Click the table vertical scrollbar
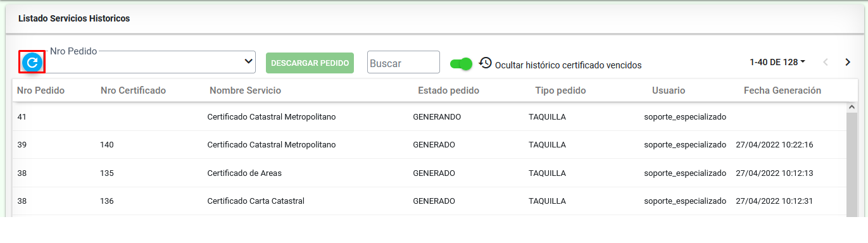This screenshot has width=868, height=243. coord(852,165)
